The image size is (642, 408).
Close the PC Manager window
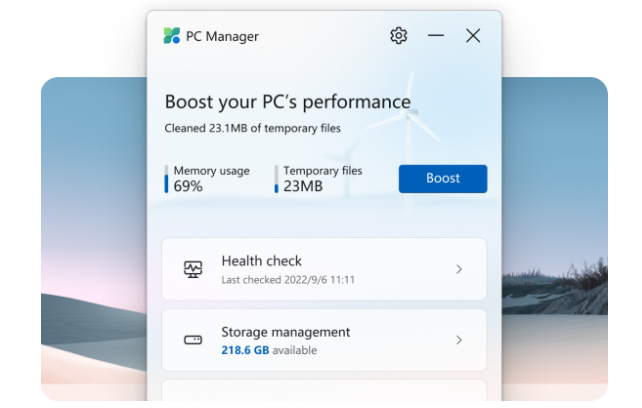(x=473, y=36)
